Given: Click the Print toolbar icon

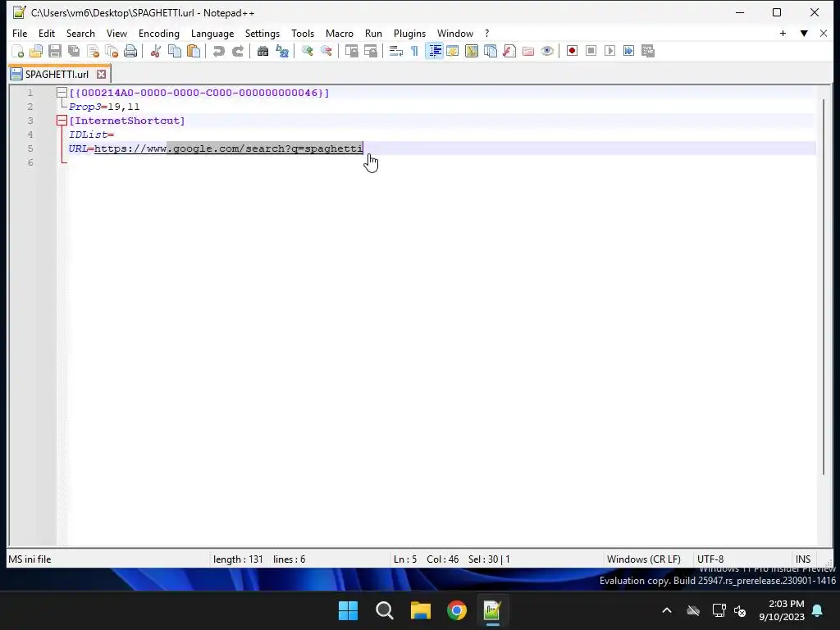Looking at the screenshot, I should 130,51.
